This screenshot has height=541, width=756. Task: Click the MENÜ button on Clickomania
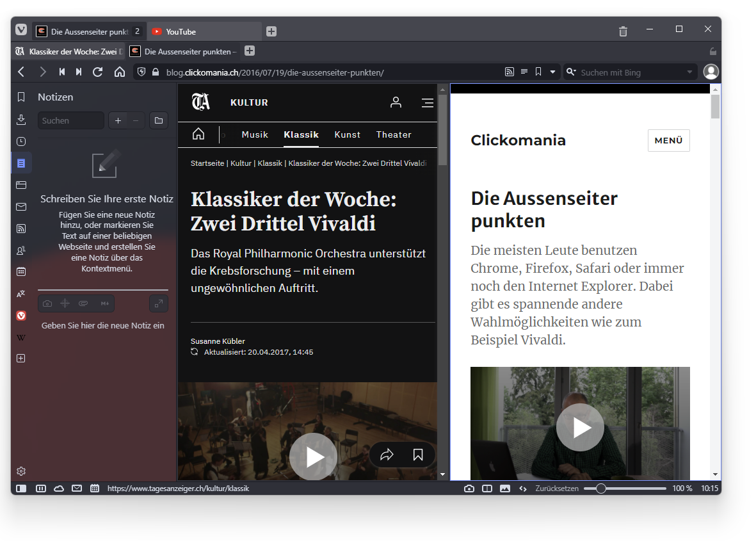tap(668, 141)
